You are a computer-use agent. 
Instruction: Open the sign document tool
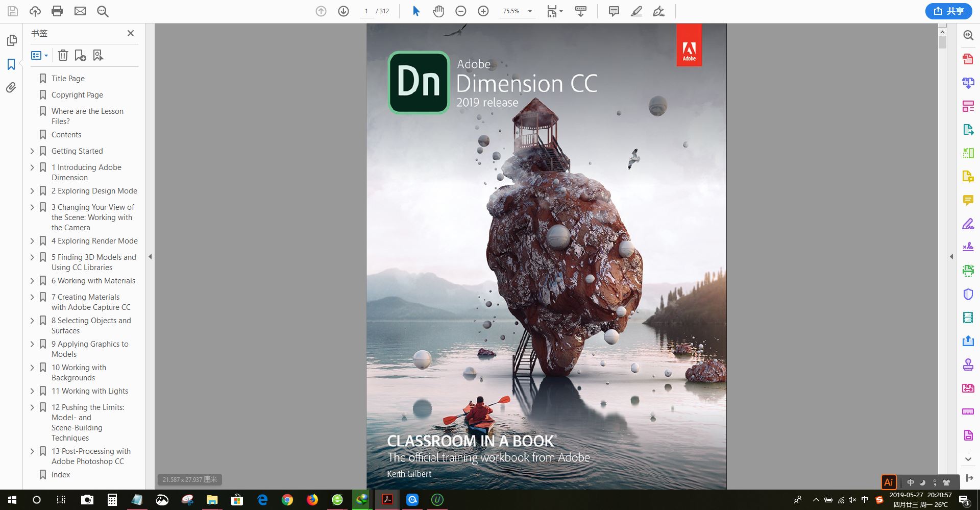coord(659,11)
